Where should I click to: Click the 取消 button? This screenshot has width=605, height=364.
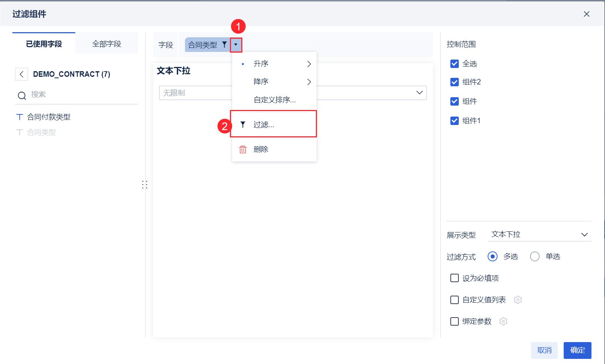[544, 350]
